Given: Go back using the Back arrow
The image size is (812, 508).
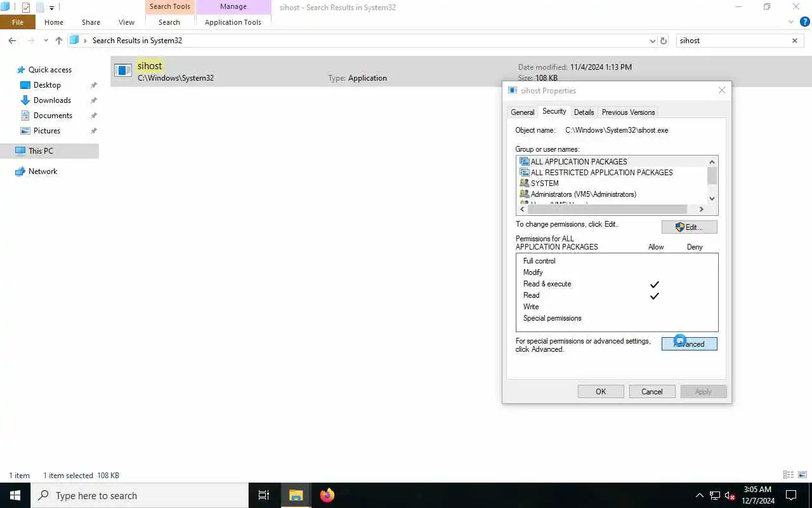Looking at the screenshot, I should pyautogui.click(x=12, y=41).
